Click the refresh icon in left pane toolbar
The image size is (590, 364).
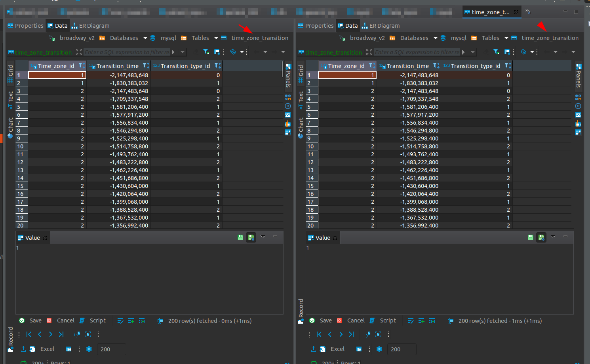point(233,52)
